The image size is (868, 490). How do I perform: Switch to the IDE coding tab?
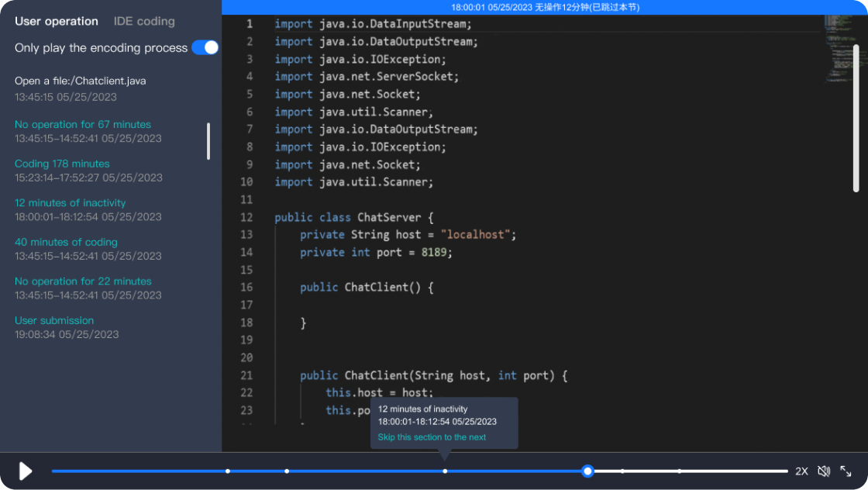(144, 22)
